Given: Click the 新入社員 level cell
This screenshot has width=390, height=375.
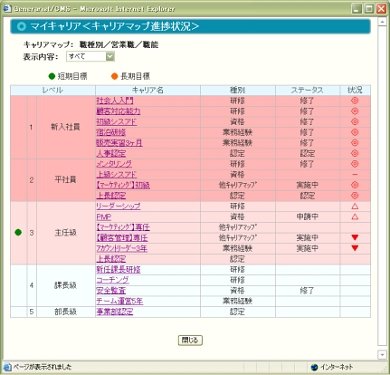Looking at the screenshot, I should tap(66, 127).
